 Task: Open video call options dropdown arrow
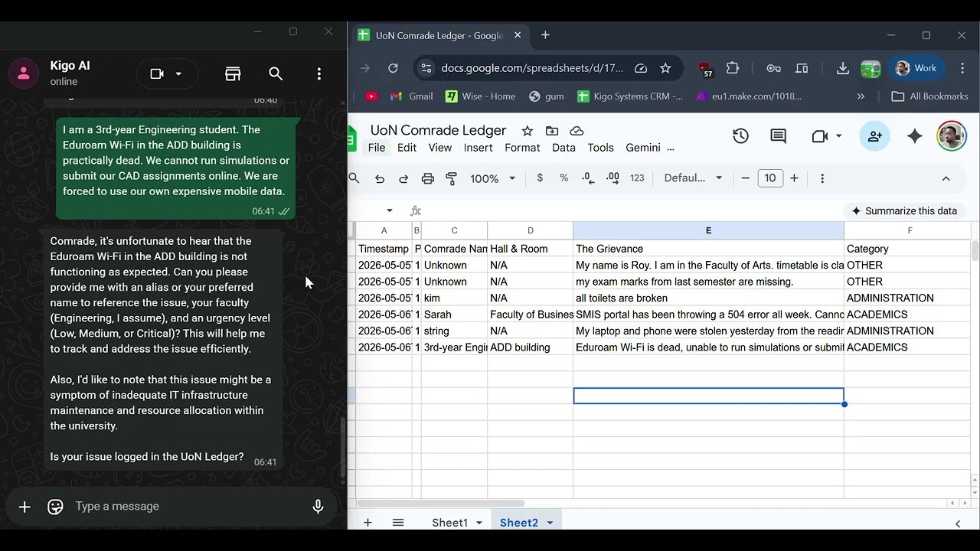click(178, 74)
